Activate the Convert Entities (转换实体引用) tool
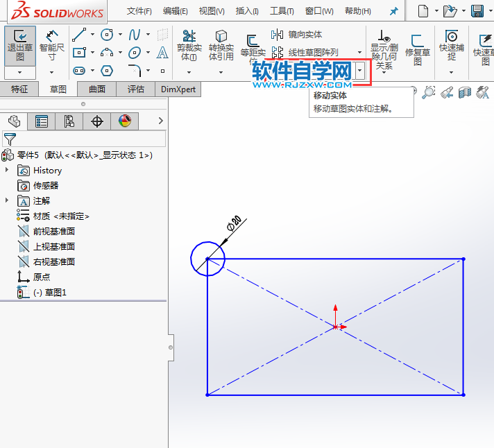 point(221,45)
